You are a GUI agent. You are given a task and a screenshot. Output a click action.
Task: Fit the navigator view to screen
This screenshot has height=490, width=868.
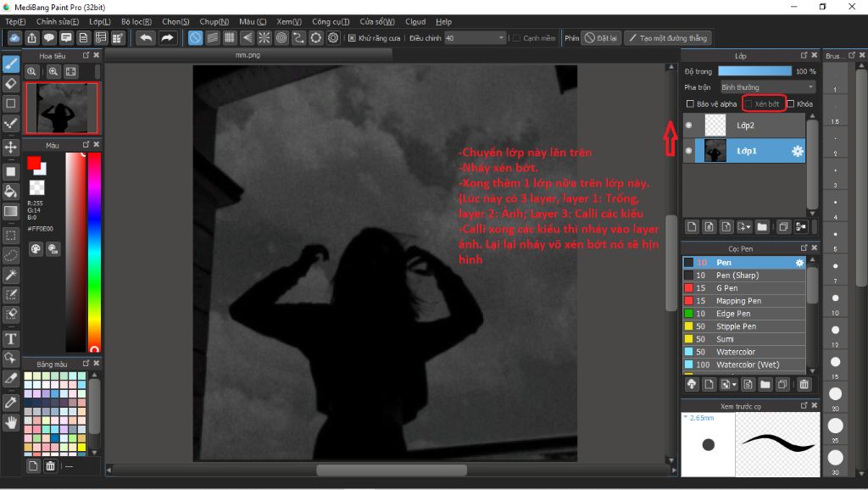[x=71, y=71]
